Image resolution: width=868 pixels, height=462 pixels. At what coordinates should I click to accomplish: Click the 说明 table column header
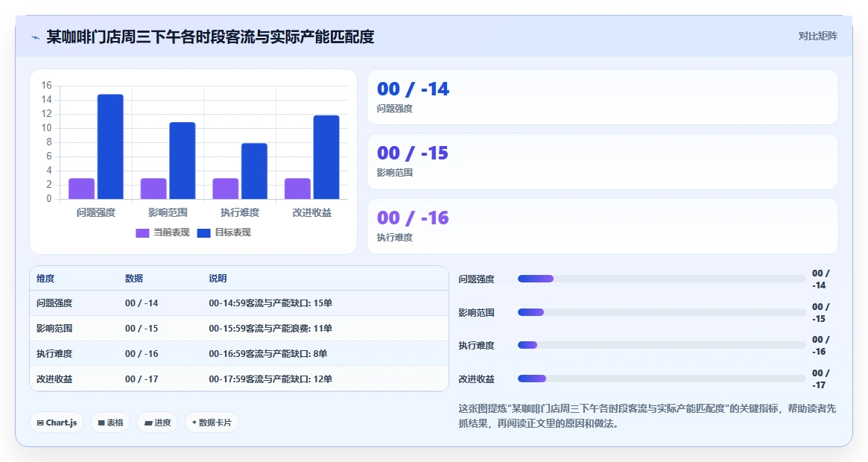point(218,279)
